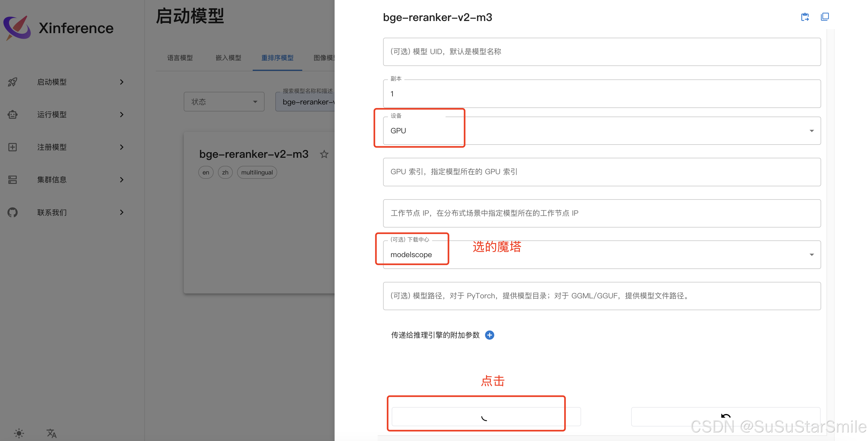Switch to the 嵌入模型 tab
This screenshot has height=441, width=868.
point(228,58)
